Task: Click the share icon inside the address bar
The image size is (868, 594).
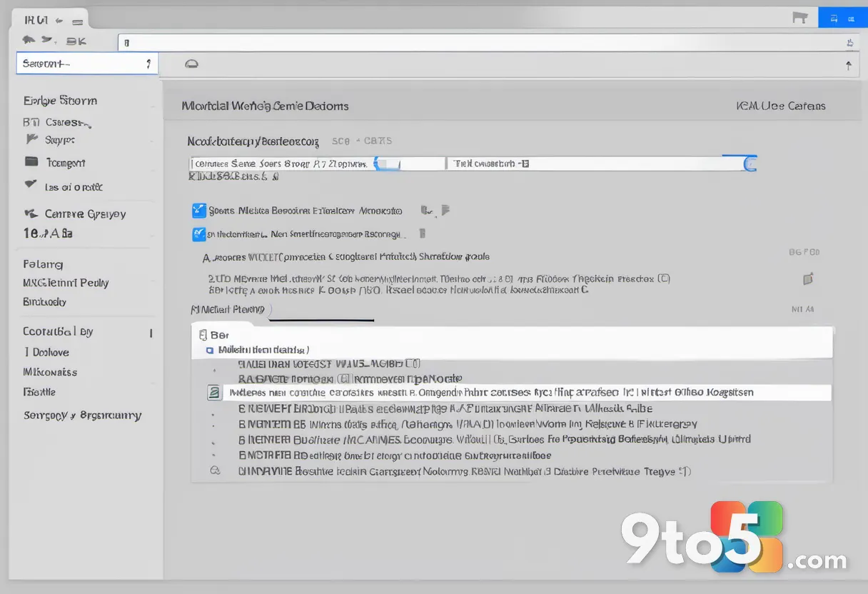Action: 849,43
